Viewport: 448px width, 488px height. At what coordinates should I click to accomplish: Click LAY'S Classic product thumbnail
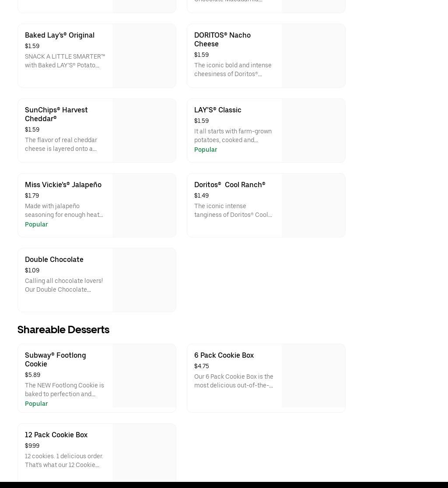point(313,131)
